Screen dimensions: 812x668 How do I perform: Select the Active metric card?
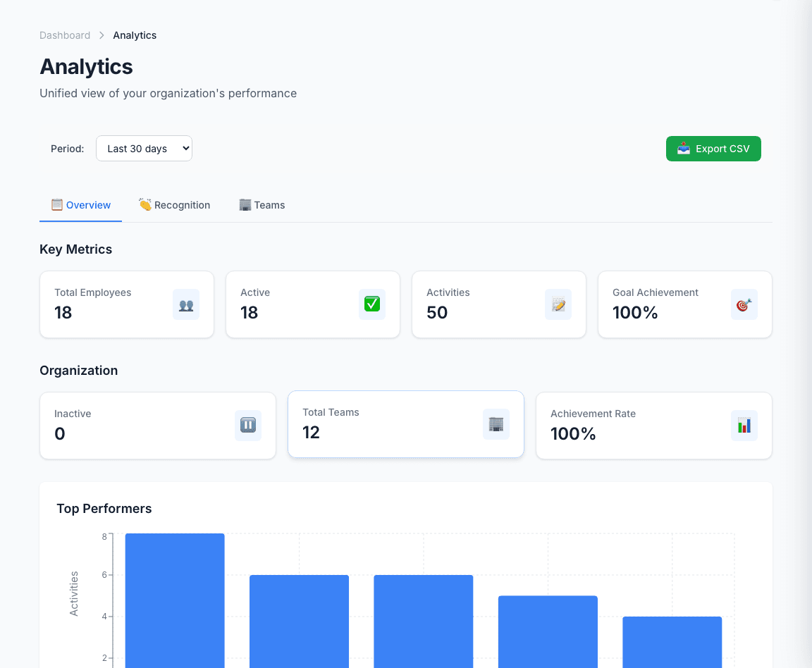pyautogui.click(x=313, y=304)
